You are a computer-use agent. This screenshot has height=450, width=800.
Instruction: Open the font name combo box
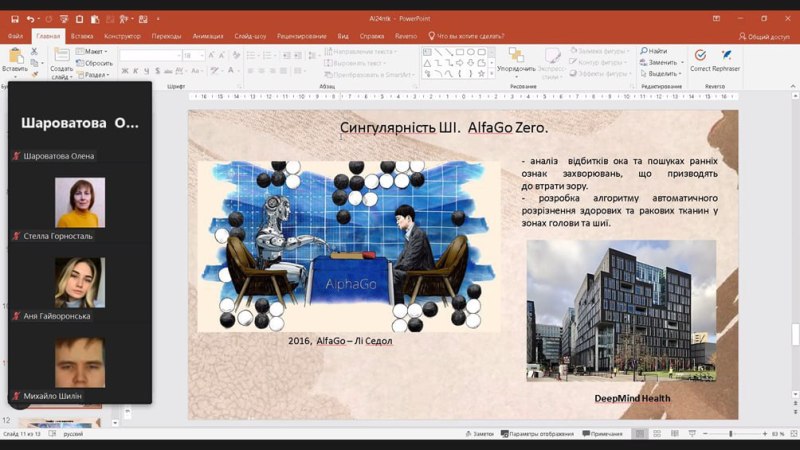[151, 55]
